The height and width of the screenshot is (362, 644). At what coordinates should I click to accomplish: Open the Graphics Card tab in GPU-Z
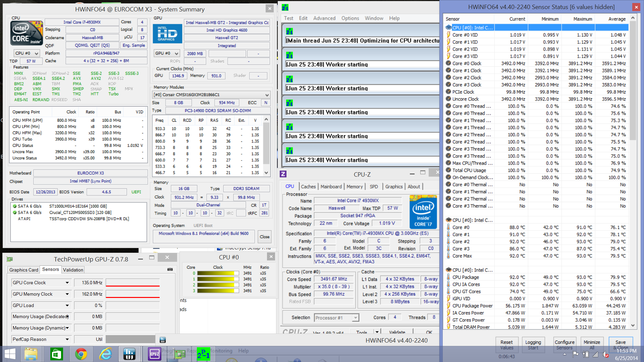coord(24,270)
